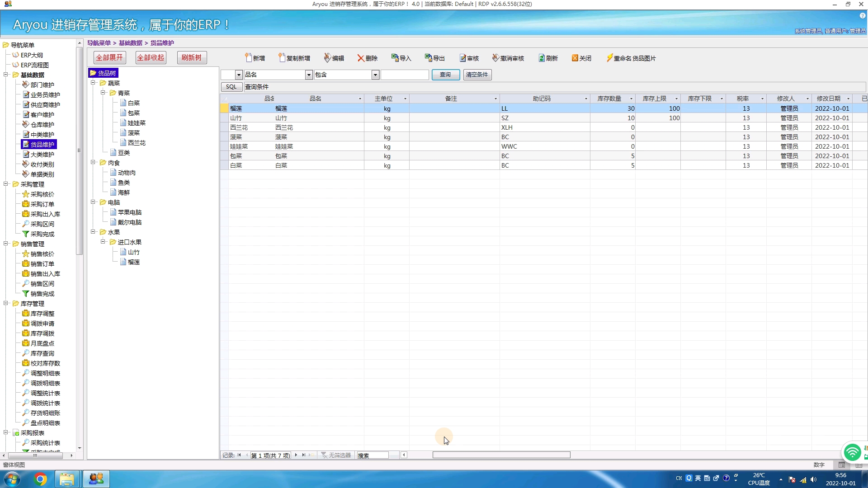
Task: Click the 导出 (export) toolbar icon
Action: (x=428, y=58)
